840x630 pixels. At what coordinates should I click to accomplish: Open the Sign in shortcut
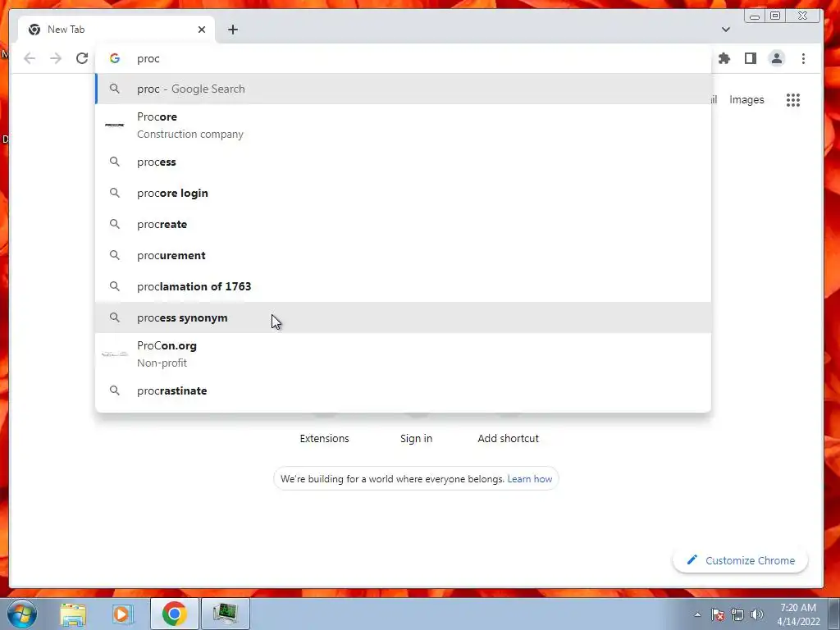[x=416, y=438]
